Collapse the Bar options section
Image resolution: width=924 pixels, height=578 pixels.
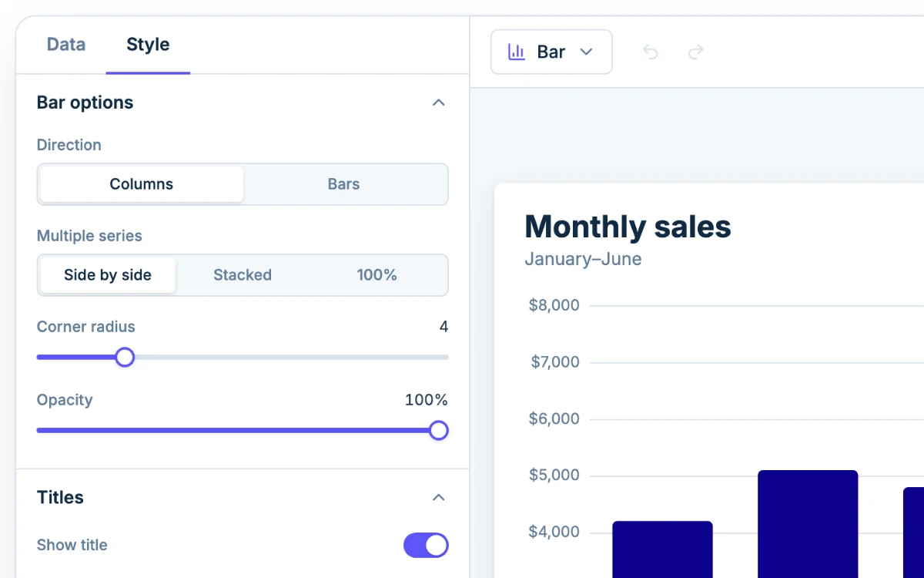[x=439, y=102]
